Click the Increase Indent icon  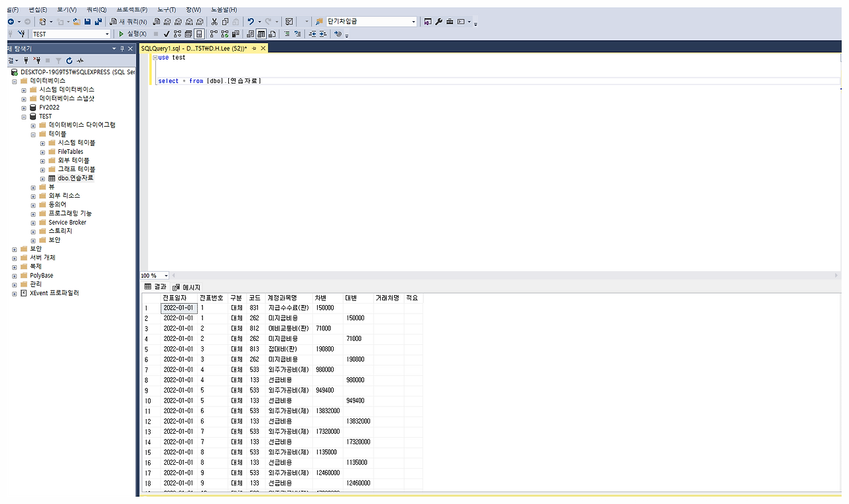pos(323,34)
